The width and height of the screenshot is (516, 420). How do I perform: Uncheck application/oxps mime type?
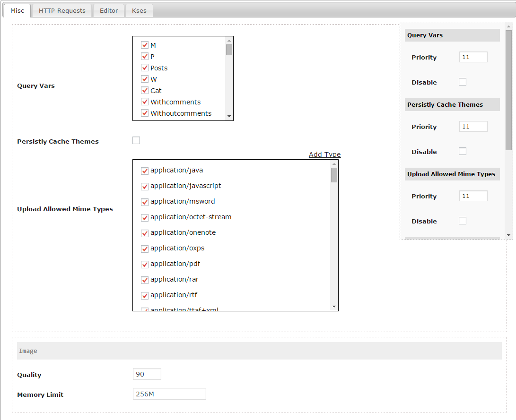click(144, 249)
